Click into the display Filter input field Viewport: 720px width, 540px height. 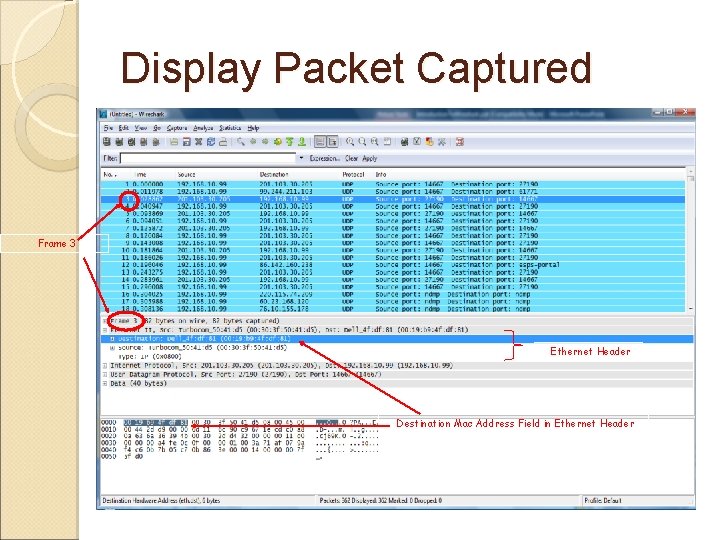click(208, 158)
